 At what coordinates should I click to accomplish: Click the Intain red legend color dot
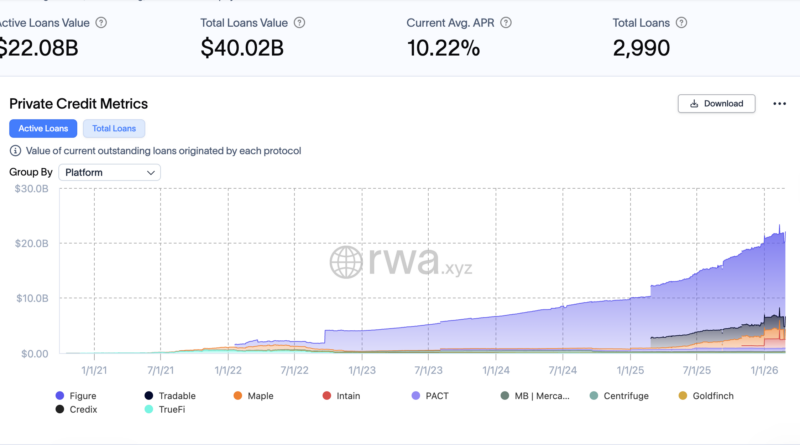327,396
